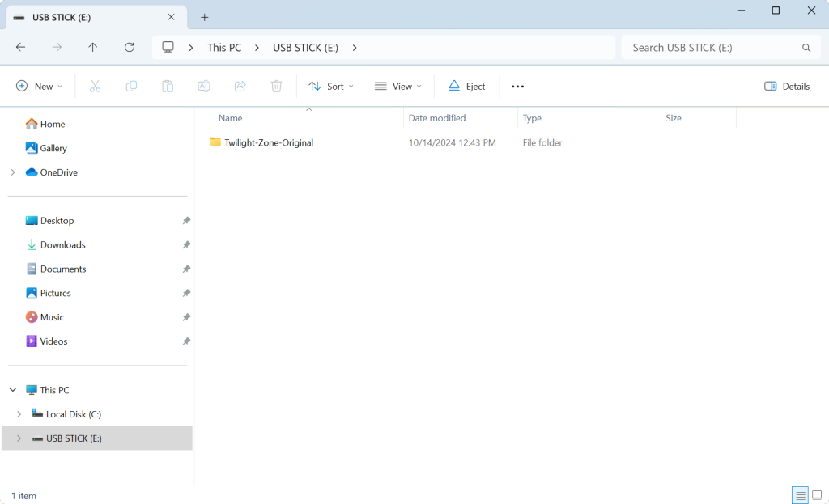Click the Delete trash can icon
This screenshot has width=829, height=504.
tap(277, 86)
